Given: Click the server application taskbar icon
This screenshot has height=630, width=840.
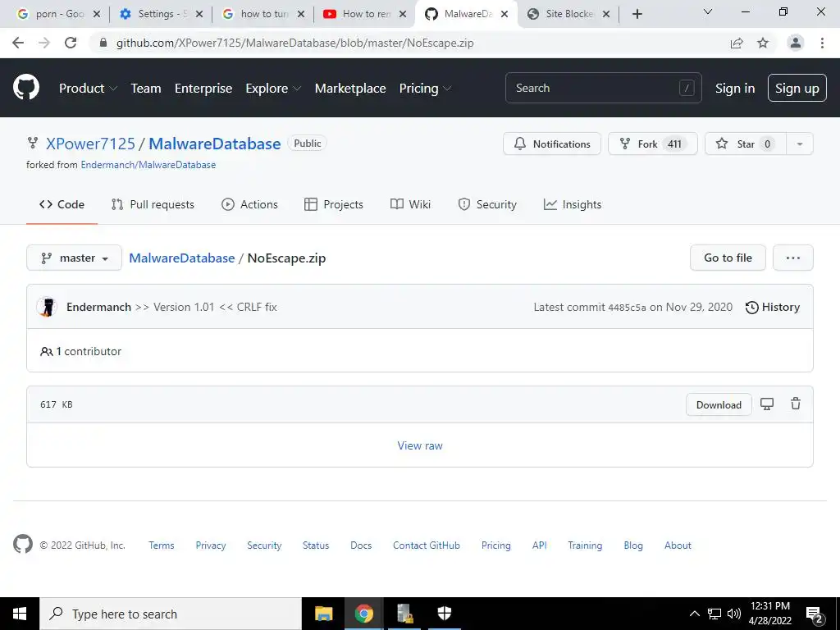Looking at the screenshot, I should pyautogui.click(x=404, y=614).
